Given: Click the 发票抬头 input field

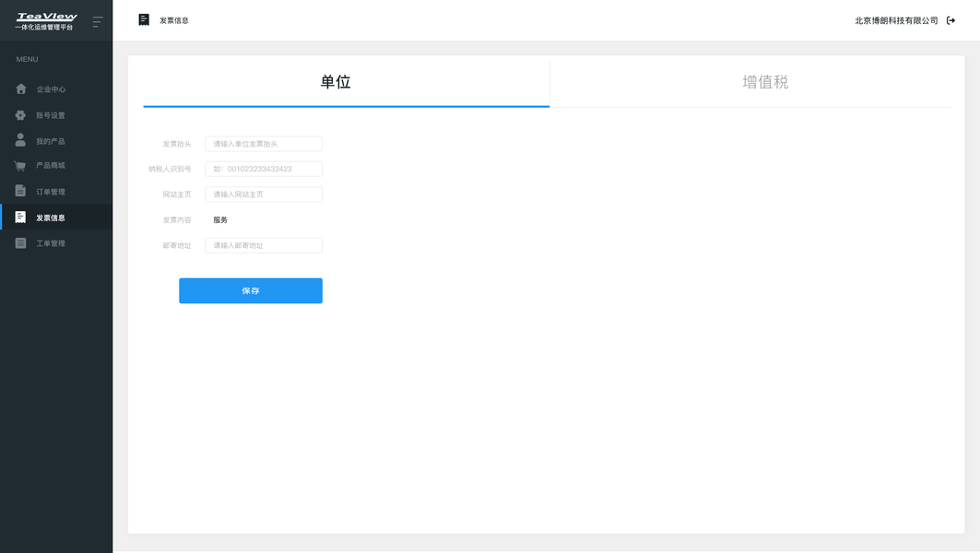Looking at the screenshot, I should (x=264, y=144).
